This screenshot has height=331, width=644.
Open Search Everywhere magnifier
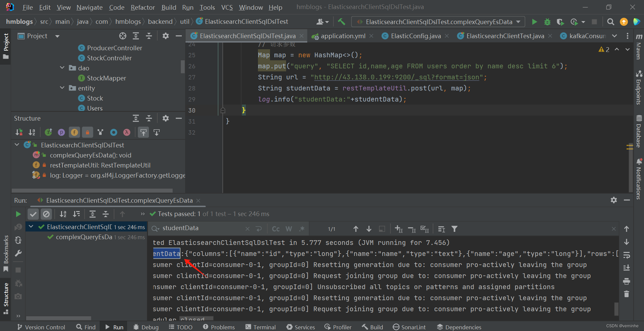(x=611, y=22)
